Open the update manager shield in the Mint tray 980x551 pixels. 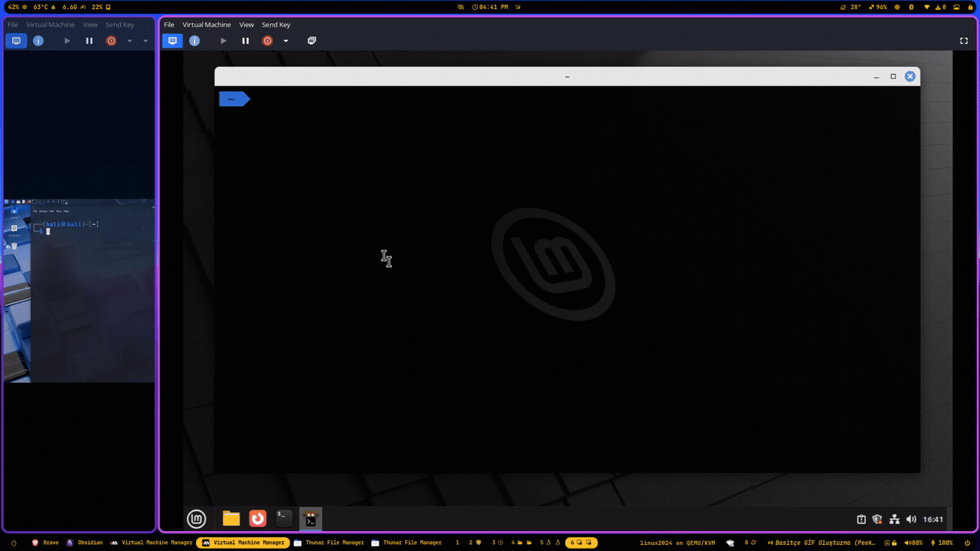pos(877,520)
